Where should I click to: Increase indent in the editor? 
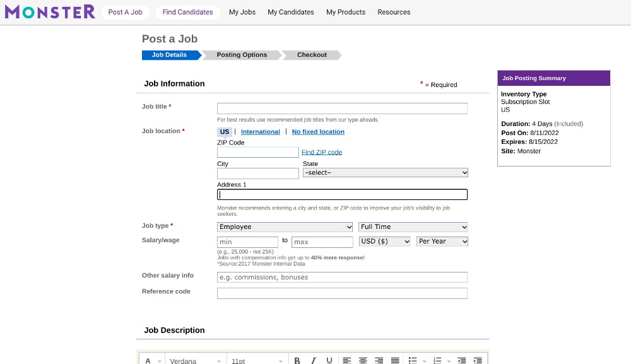[478, 360]
